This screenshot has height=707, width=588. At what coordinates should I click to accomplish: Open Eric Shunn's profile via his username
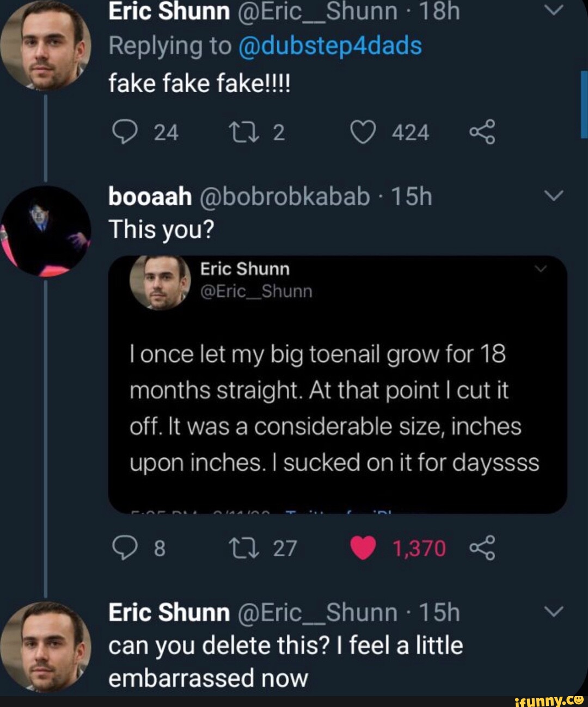(338, 11)
